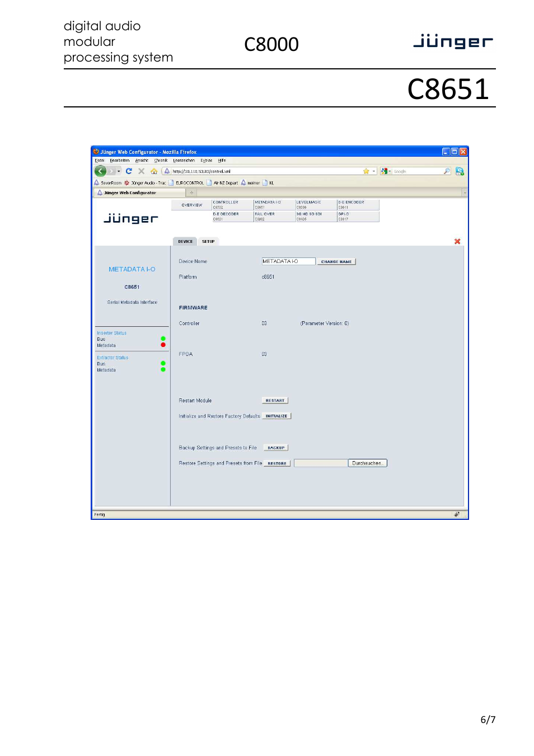
Task: Click the search magnifier icon
Action: tap(447, 171)
